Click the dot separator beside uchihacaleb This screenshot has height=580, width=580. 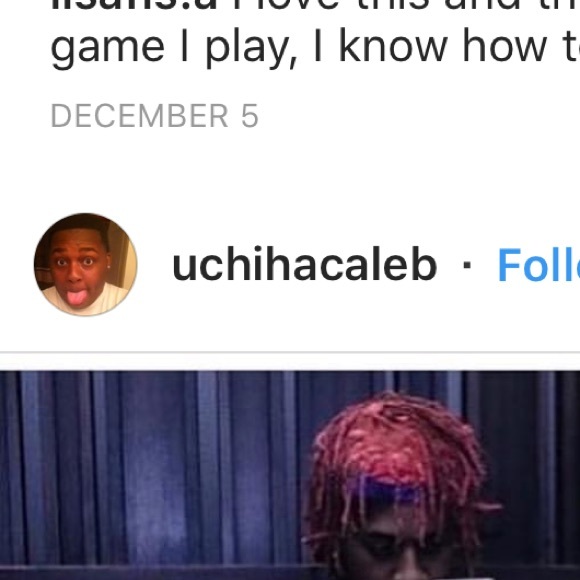pyautogui.click(x=467, y=265)
